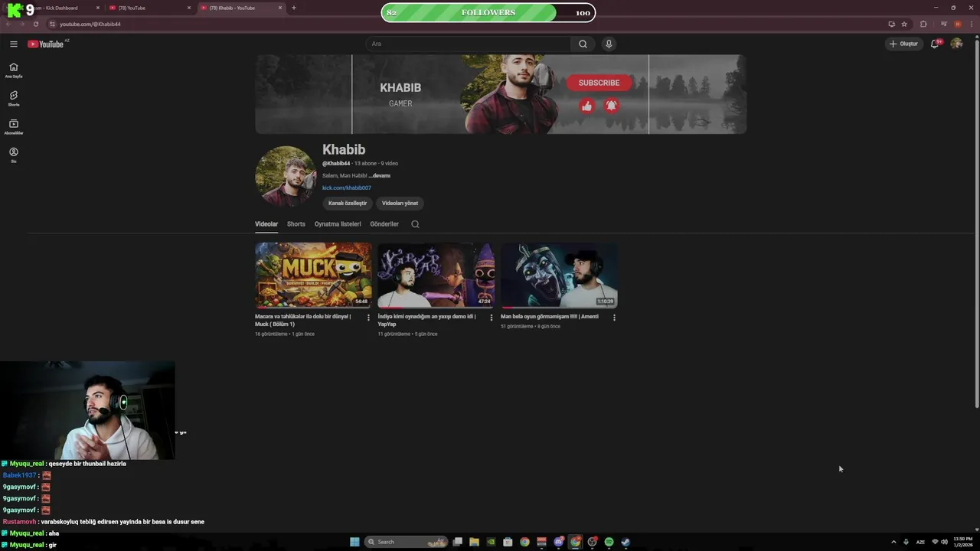The image size is (980, 551).
Task: Show hidden system tray icons chevron
Action: tap(893, 542)
